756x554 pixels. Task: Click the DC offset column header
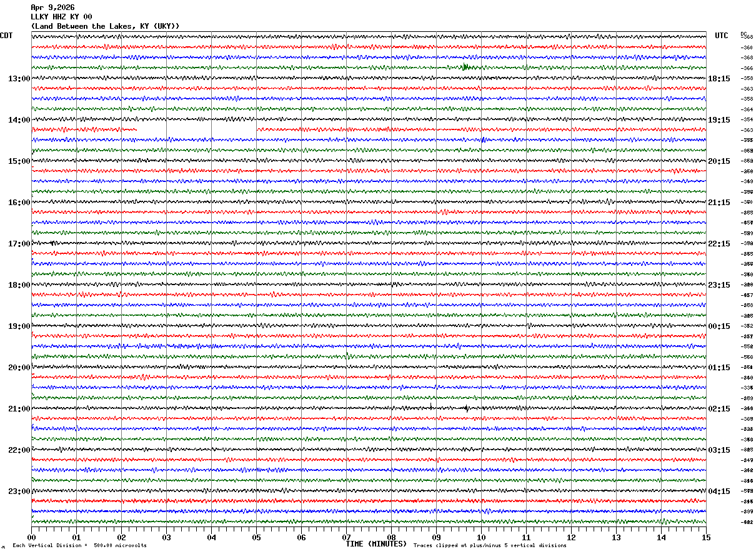tap(744, 34)
